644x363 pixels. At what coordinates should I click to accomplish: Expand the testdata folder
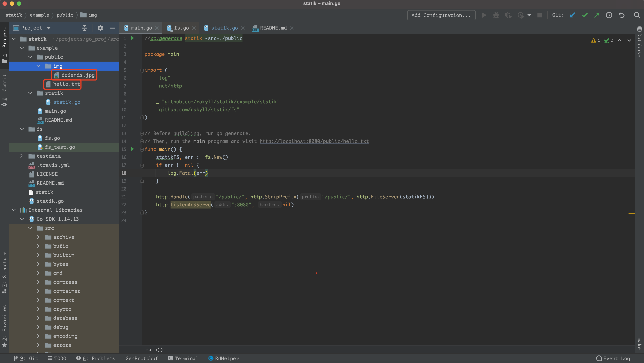tap(22, 156)
